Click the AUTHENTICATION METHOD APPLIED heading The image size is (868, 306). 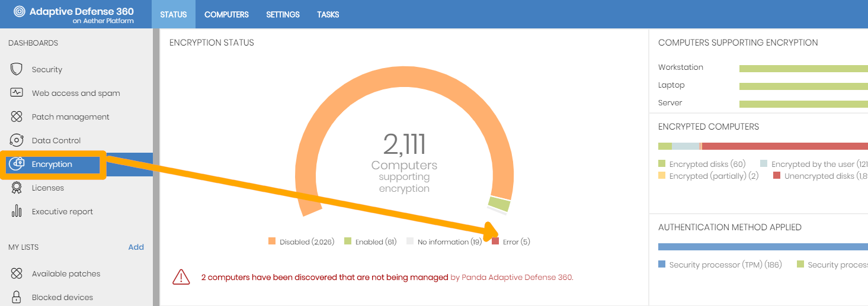pyautogui.click(x=730, y=227)
